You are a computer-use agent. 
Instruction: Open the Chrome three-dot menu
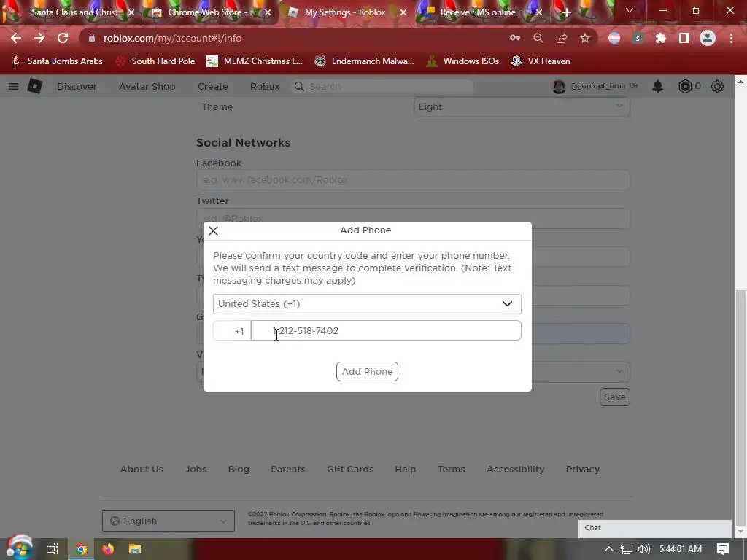click(x=731, y=38)
